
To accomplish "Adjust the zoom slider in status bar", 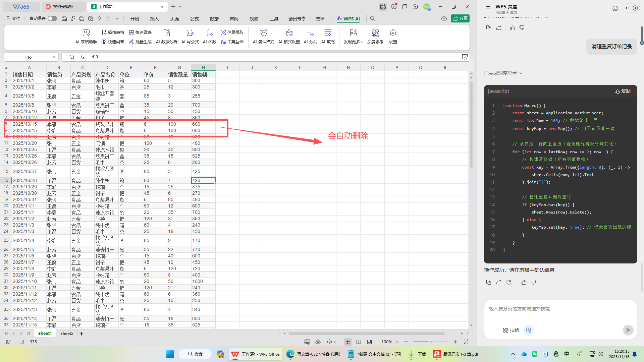I will point(431,342).
